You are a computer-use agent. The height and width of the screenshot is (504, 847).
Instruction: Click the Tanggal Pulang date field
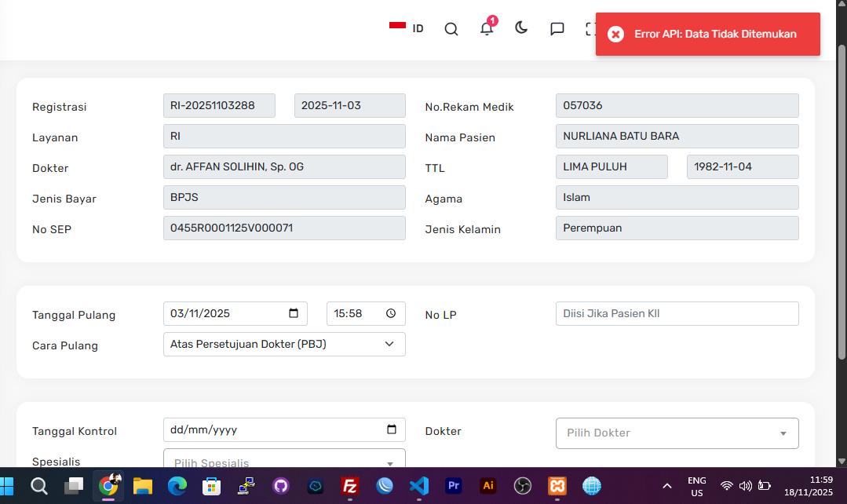point(235,313)
